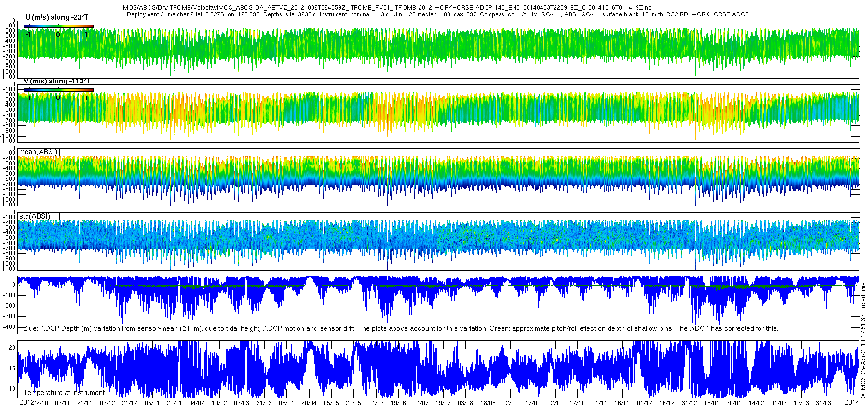Click '-1100' tick on the U velocity axis
This screenshot has height=410, width=868.
point(8,77)
